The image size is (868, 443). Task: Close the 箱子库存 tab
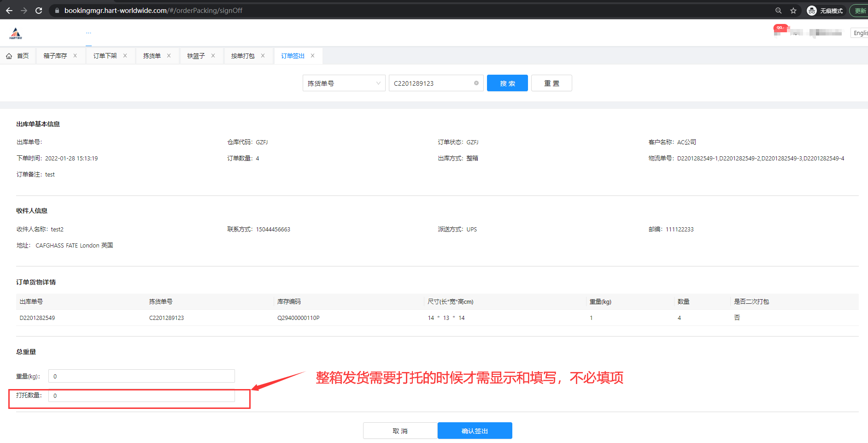75,56
